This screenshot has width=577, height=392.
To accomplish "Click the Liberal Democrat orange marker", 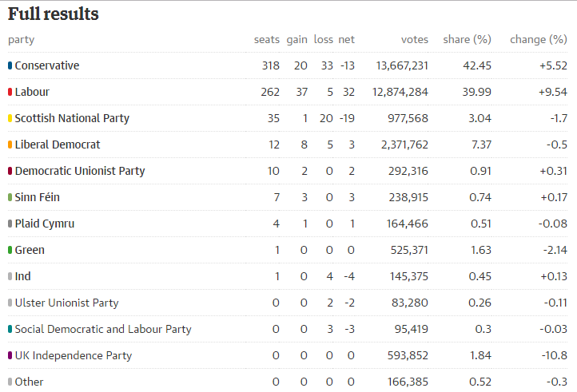I will pyautogui.click(x=10, y=145).
